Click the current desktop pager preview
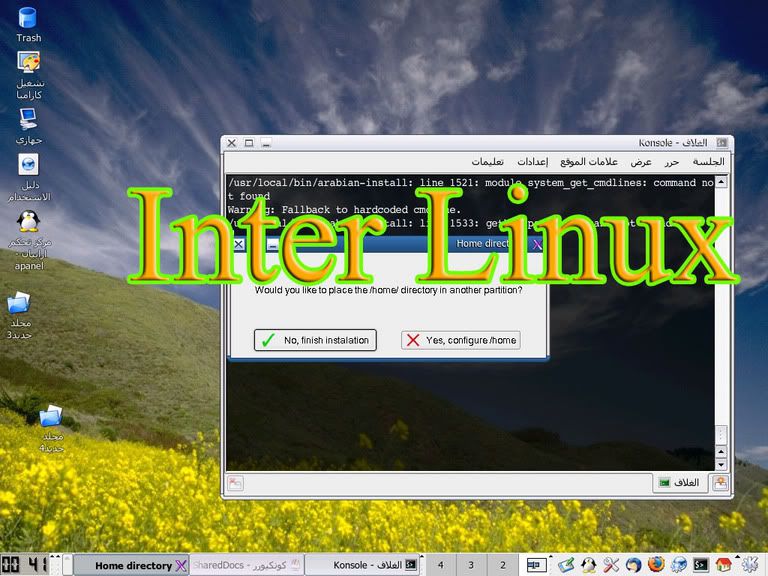Screen dimensions: 768x576 pyautogui.click(x=536, y=565)
